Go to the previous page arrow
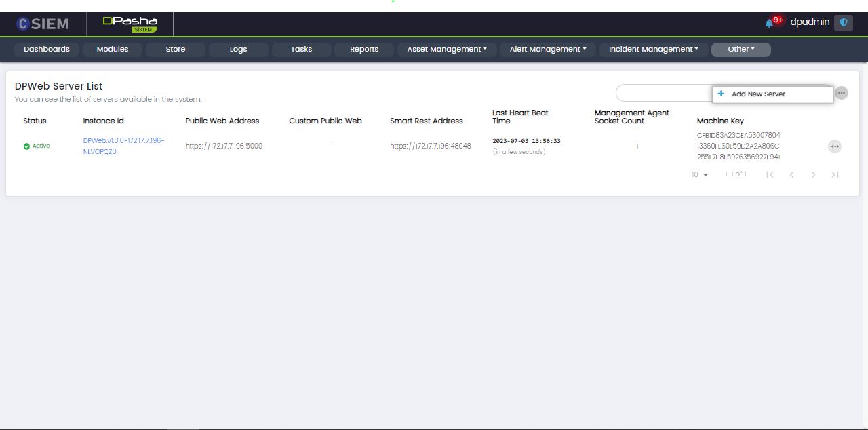868x430 pixels. click(x=791, y=175)
